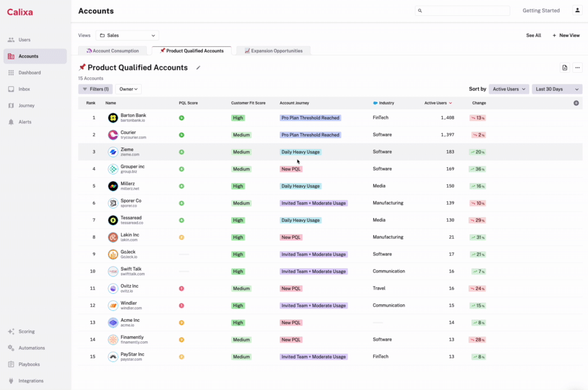Click the Acme Inc account logo
The image size is (588, 390).
click(113, 322)
